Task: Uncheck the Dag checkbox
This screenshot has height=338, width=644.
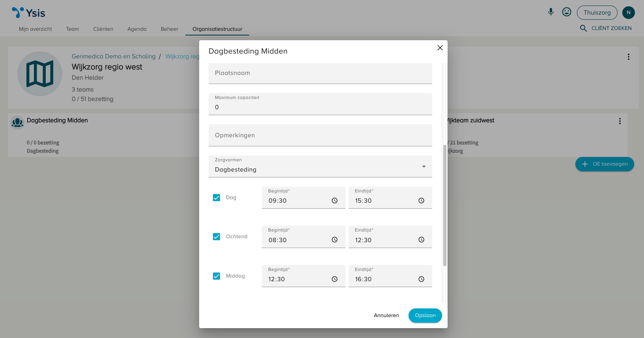Action: coord(217,198)
